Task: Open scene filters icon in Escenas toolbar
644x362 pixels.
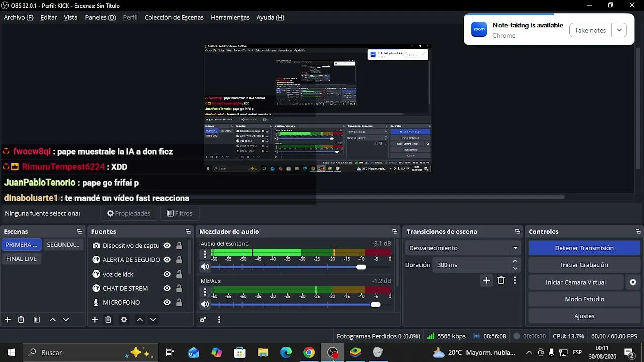Action: 37,320
